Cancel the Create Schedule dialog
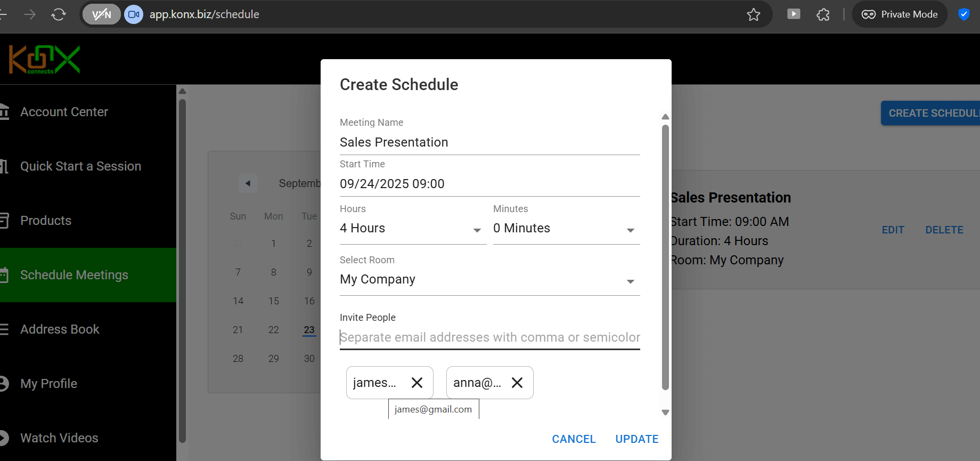This screenshot has height=461, width=980. point(574,439)
